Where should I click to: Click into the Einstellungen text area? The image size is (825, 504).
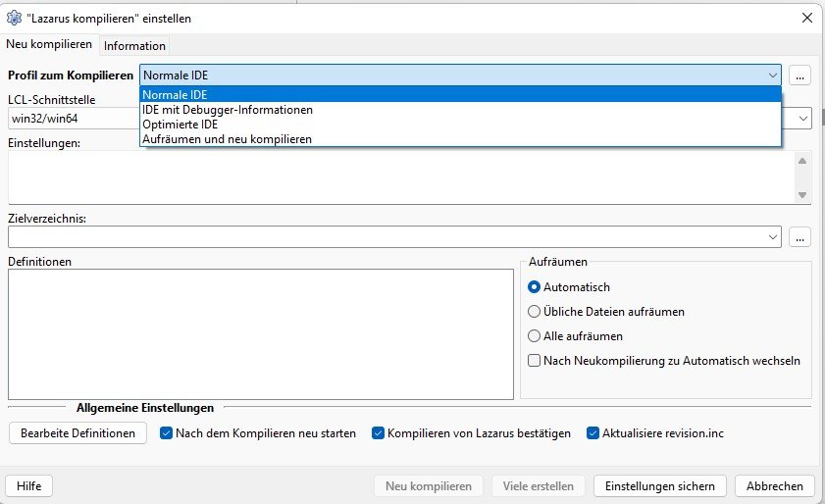coord(401,177)
